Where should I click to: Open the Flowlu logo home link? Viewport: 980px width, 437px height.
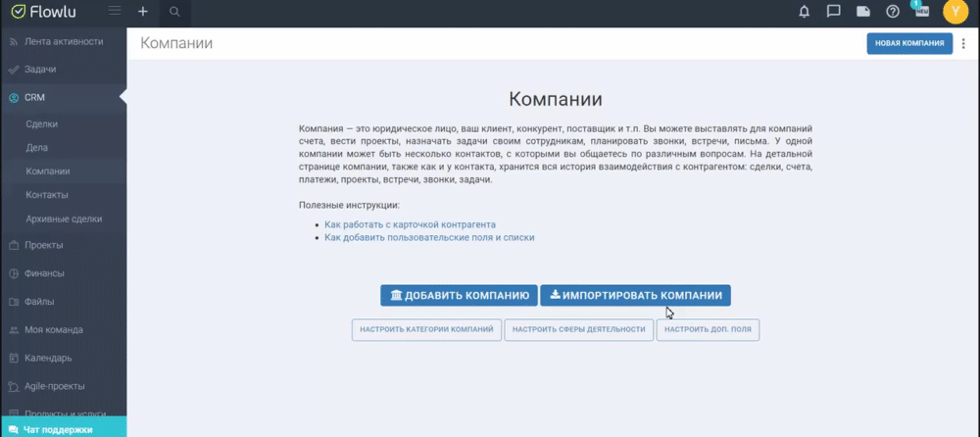[x=44, y=11]
